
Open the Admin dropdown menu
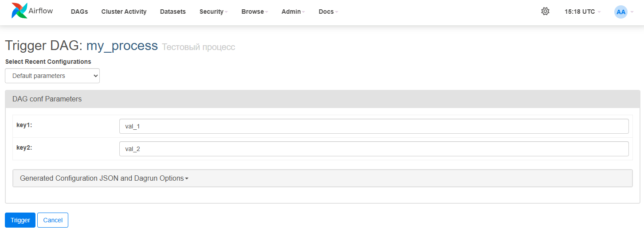click(x=293, y=12)
